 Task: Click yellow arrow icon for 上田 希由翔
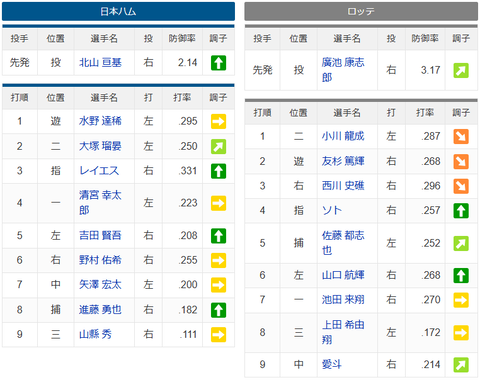pyautogui.click(x=461, y=333)
